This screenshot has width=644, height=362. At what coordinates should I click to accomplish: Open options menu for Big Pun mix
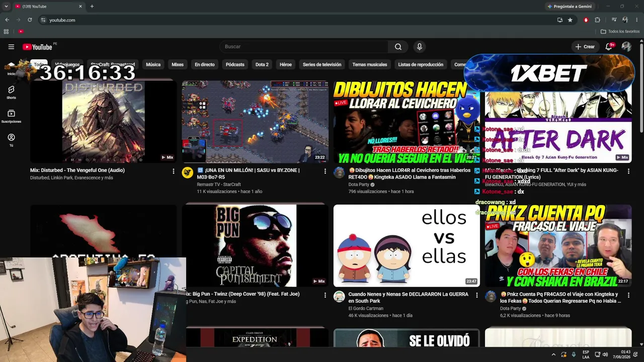click(325, 295)
